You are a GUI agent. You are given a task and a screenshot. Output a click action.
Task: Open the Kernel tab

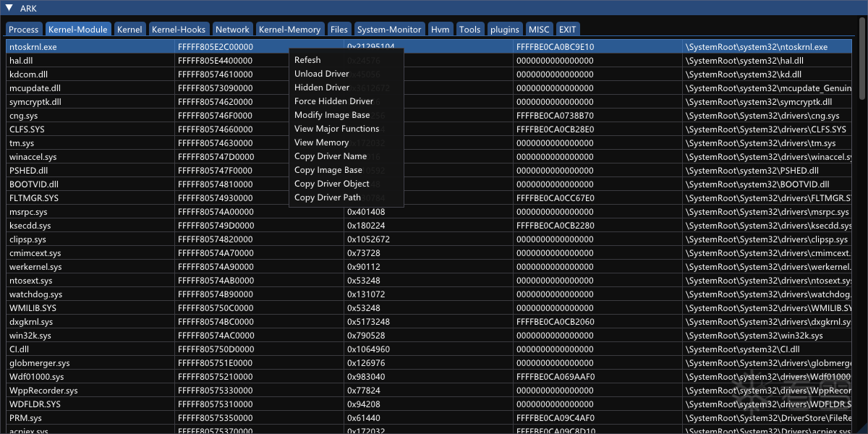tap(129, 29)
